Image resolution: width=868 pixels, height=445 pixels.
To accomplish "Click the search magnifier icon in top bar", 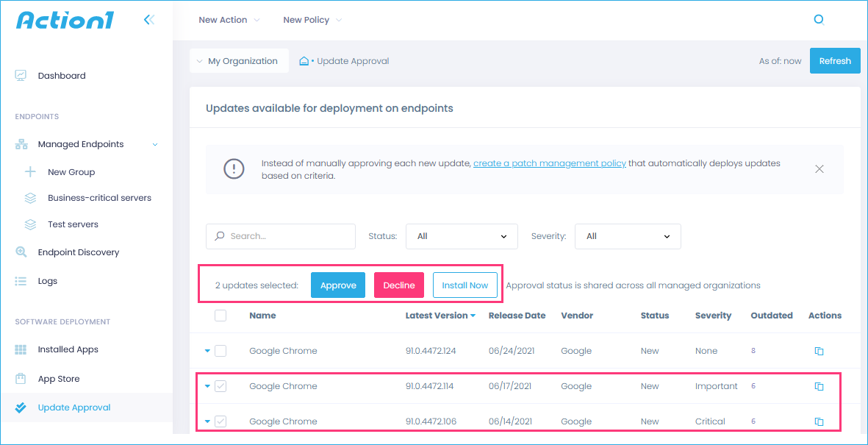I will (x=819, y=20).
